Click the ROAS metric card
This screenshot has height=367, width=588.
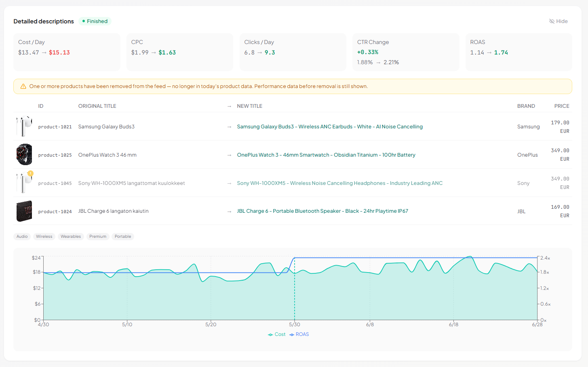(519, 52)
